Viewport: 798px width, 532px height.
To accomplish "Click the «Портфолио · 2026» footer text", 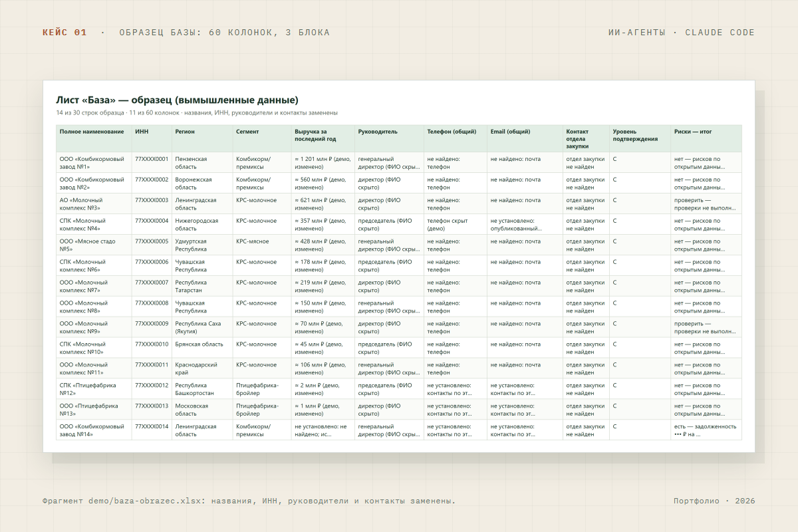I will (714, 501).
